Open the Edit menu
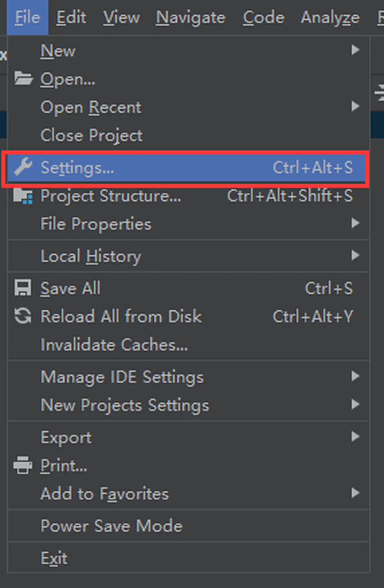 (x=71, y=17)
